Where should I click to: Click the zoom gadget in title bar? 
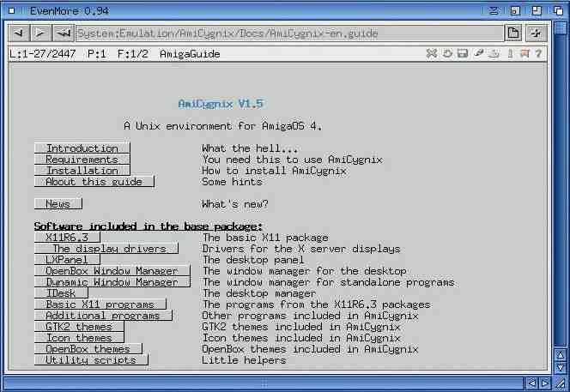537,10
